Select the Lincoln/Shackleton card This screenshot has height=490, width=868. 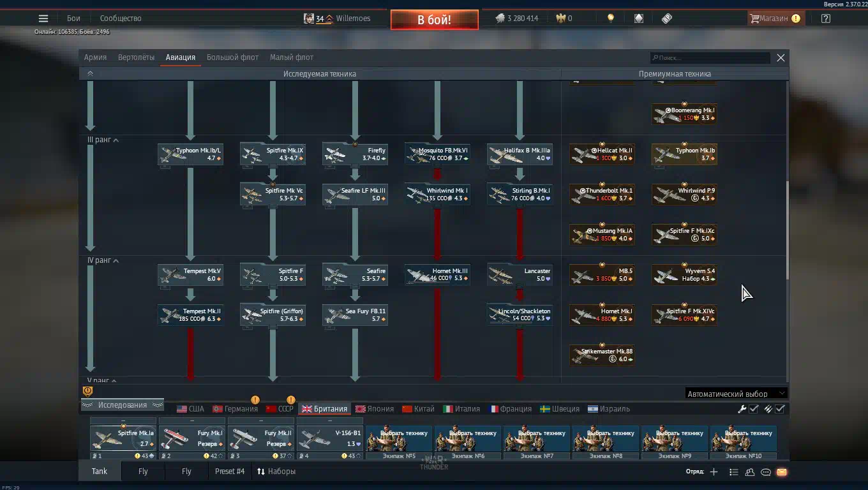(x=520, y=315)
